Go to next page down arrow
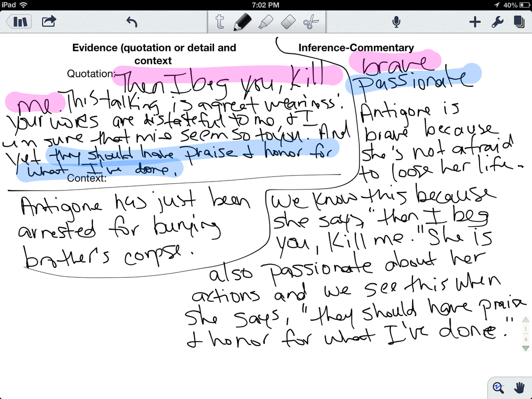This screenshot has height=399, width=532. [526, 348]
